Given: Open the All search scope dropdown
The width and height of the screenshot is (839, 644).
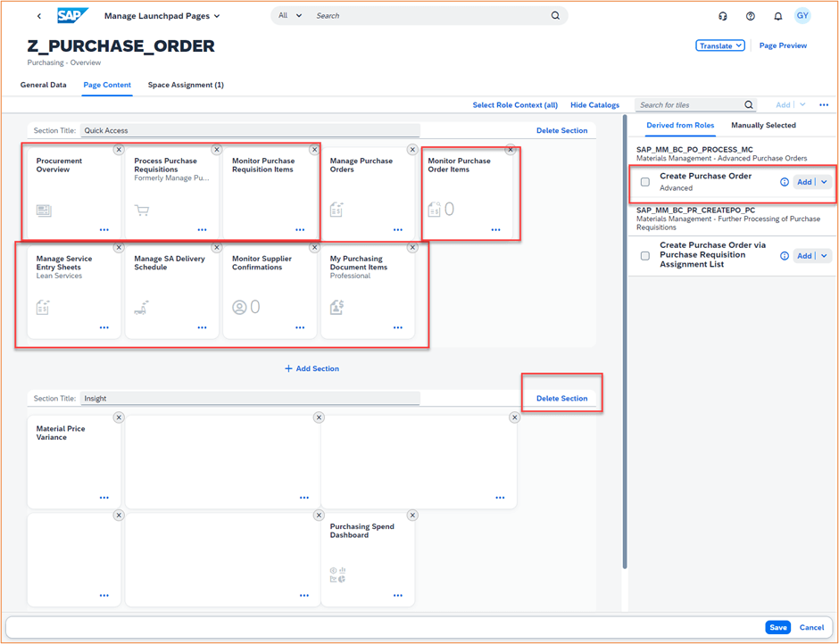Looking at the screenshot, I should pos(290,15).
